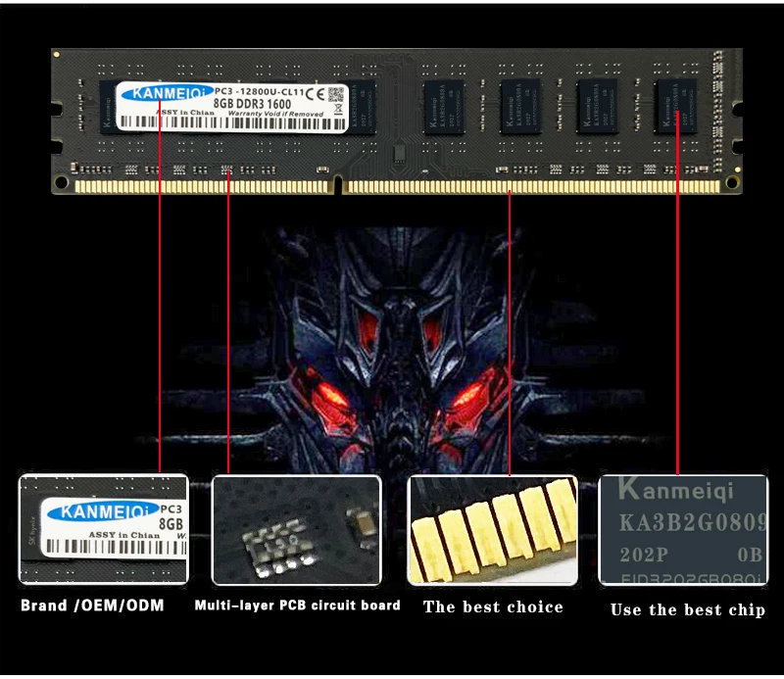Viewport: 784px width, 679px height.
Task: Click the 'Warranty Void if Removed' text
Action: tap(275, 114)
